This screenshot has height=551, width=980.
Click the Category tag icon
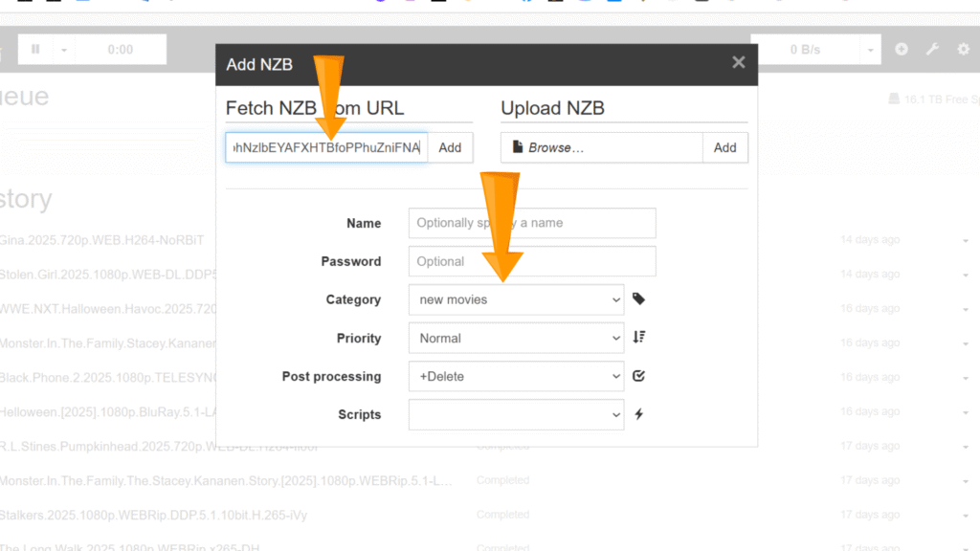(639, 299)
